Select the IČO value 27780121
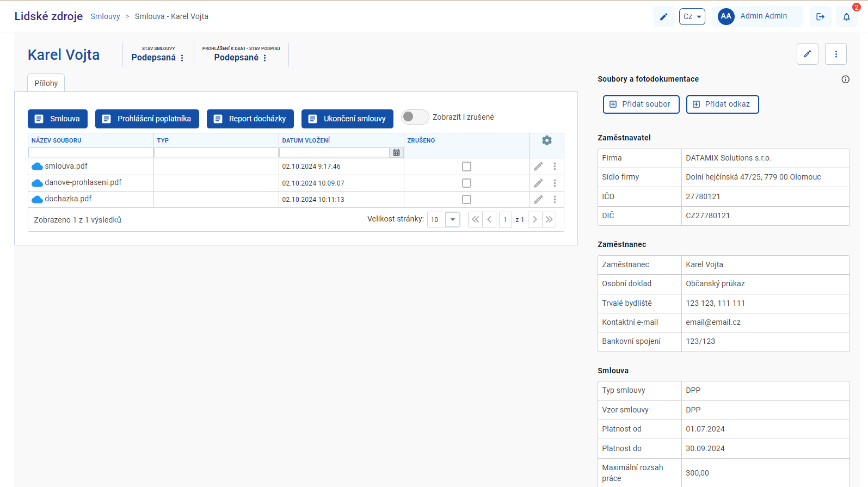 (x=703, y=196)
